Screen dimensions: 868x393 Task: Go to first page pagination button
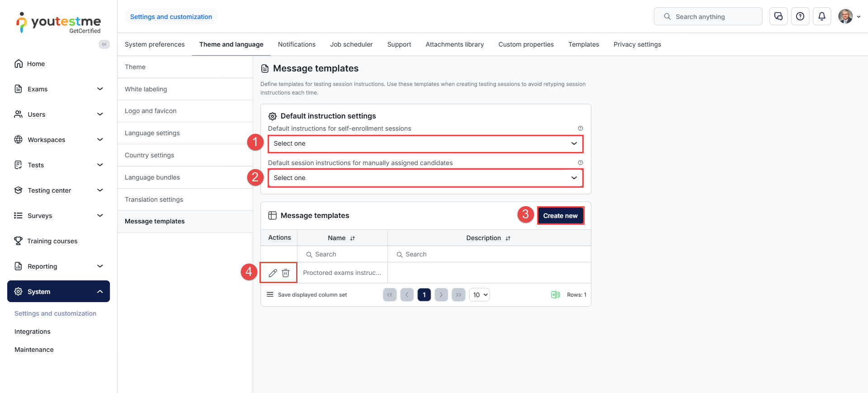(390, 295)
